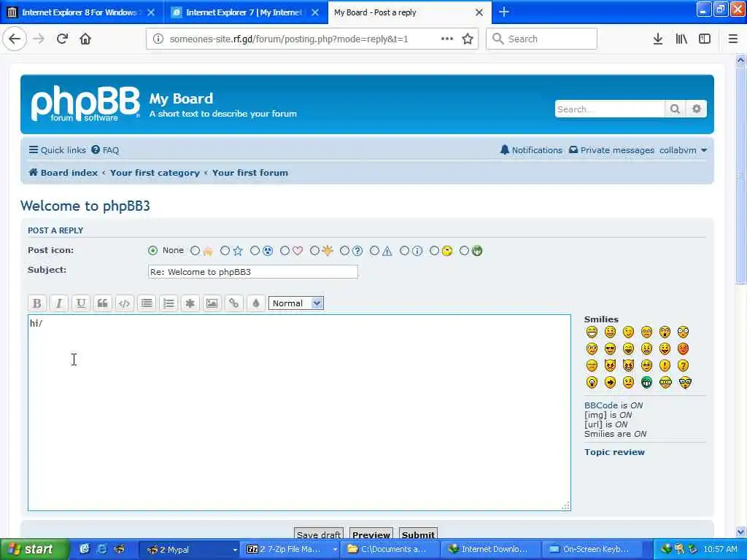Run the forum search with the magnifier

pos(675,109)
